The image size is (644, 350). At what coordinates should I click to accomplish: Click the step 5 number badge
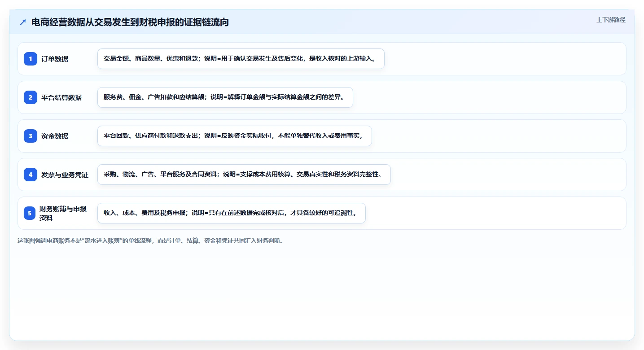click(x=30, y=213)
